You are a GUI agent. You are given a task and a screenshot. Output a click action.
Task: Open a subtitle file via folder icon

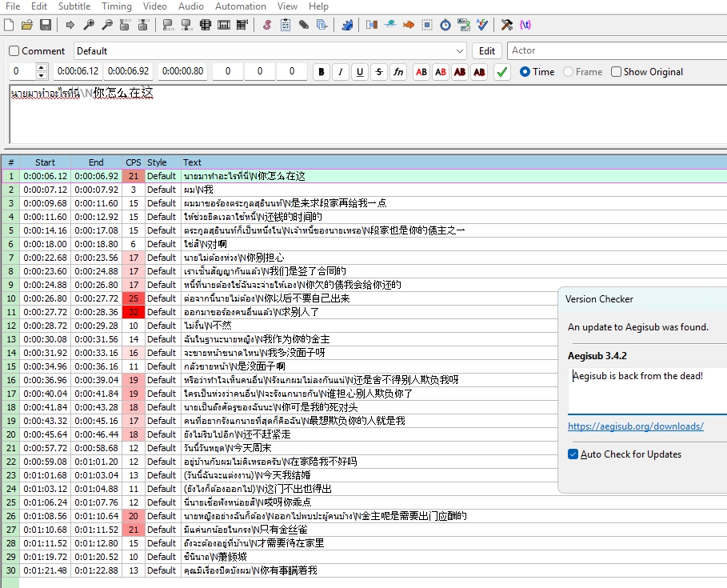27,26
